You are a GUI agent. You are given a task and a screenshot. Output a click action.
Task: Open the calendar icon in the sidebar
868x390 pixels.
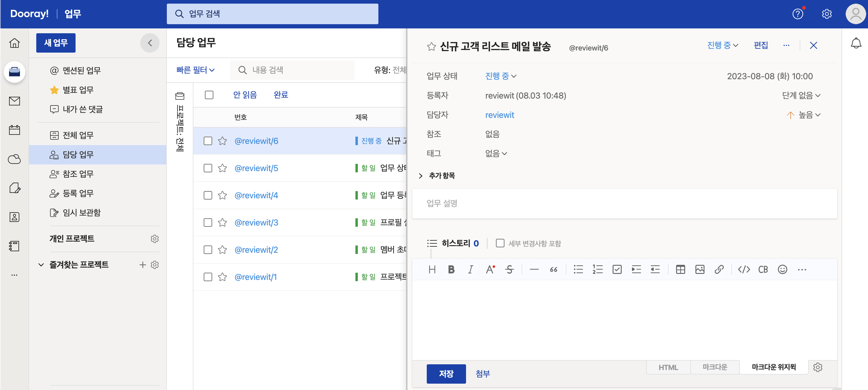tap(14, 130)
